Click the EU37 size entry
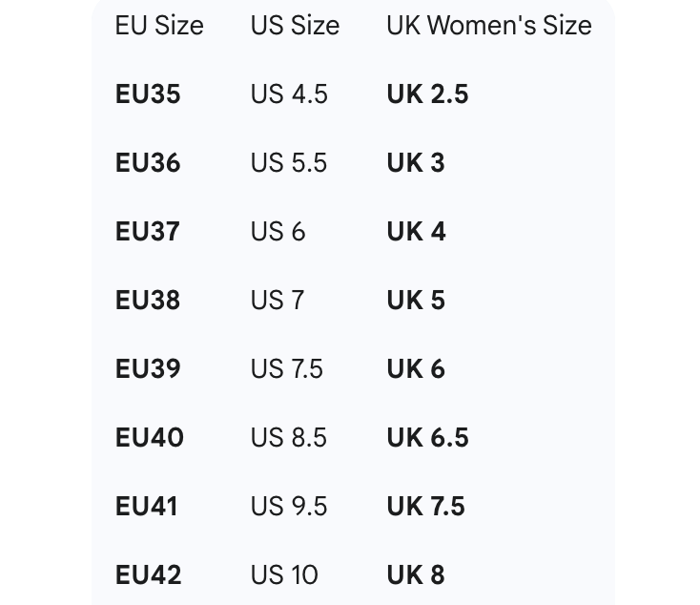This screenshot has height=605, width=700. pos(148,232)
